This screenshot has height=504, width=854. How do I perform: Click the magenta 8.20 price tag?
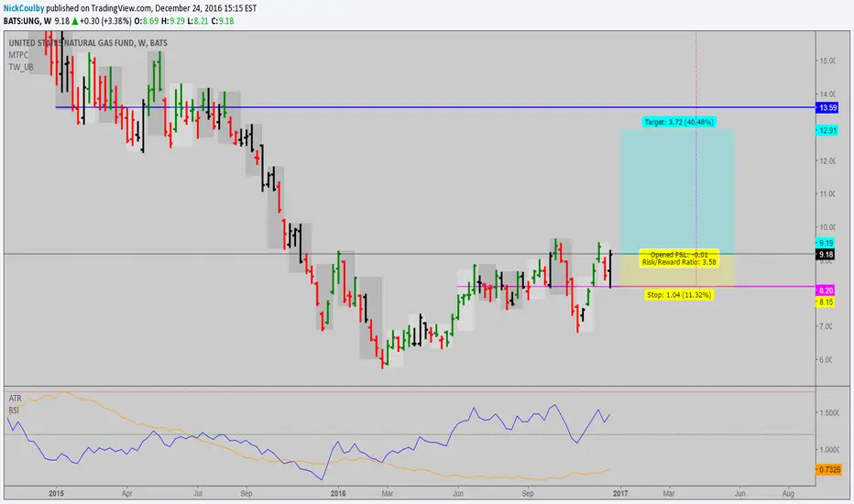826,290
